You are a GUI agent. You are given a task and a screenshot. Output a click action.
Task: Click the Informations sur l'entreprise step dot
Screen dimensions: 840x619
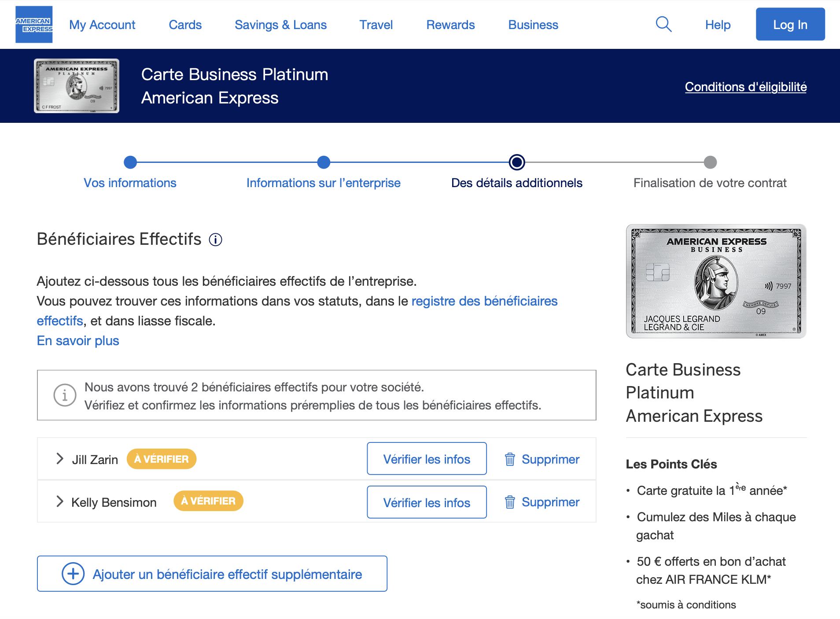pos(324,162)
